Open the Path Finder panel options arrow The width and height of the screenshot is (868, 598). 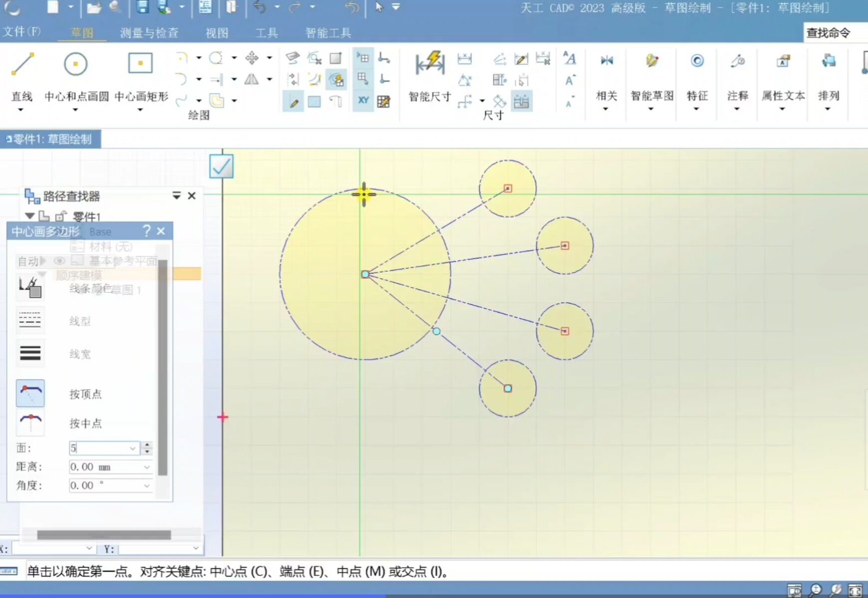[x=176, y=196]
